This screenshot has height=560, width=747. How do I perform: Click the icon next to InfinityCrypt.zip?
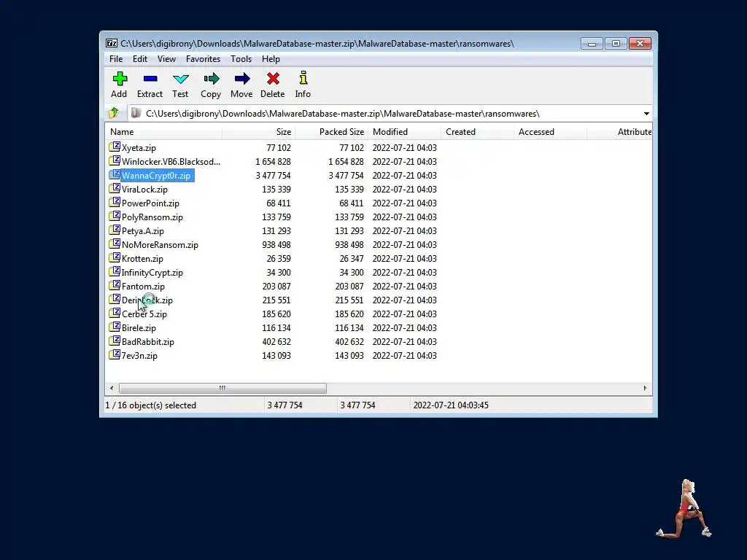click(115, 271)
